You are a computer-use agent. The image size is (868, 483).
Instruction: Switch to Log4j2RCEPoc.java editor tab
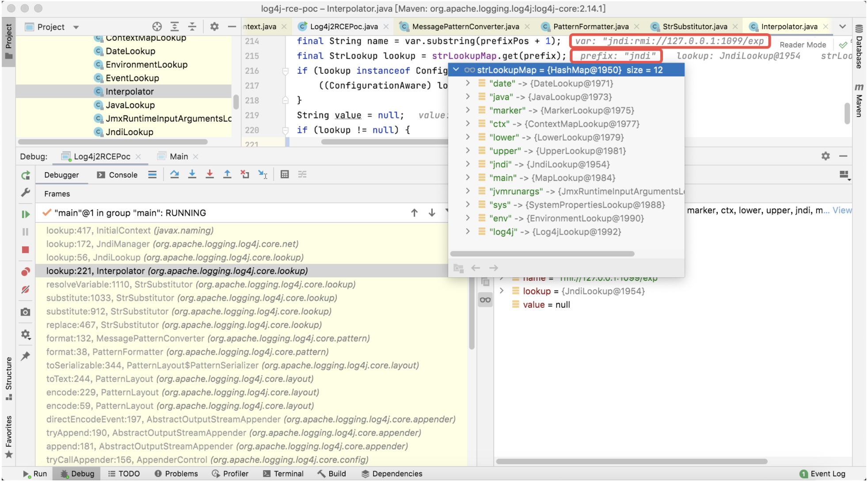pos(343,26)
